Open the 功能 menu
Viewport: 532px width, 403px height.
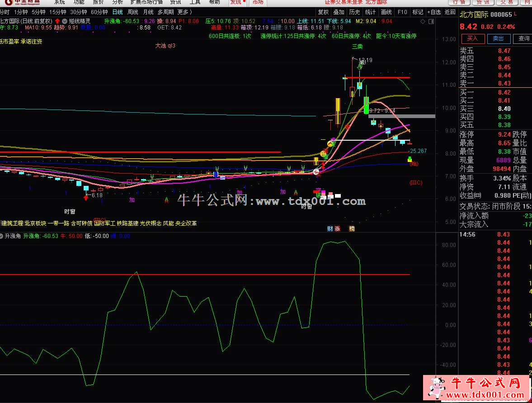pyautogui.click(x=79, y=2)
